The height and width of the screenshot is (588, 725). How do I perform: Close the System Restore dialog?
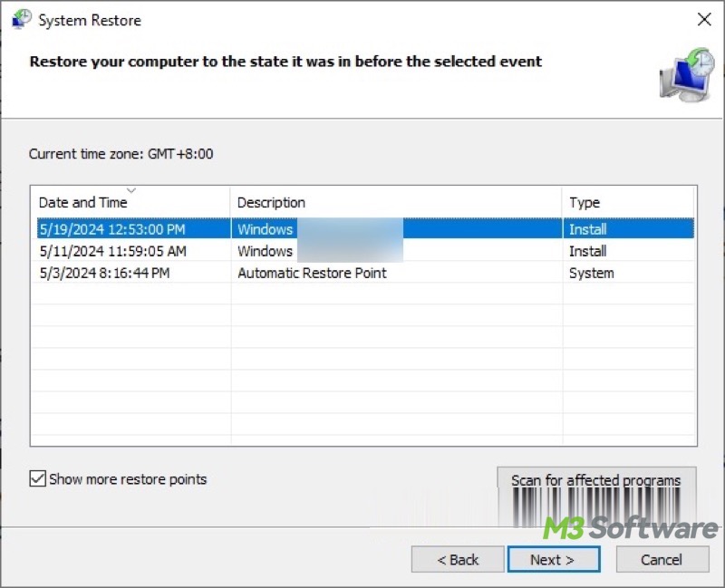[x=703, y=19]
